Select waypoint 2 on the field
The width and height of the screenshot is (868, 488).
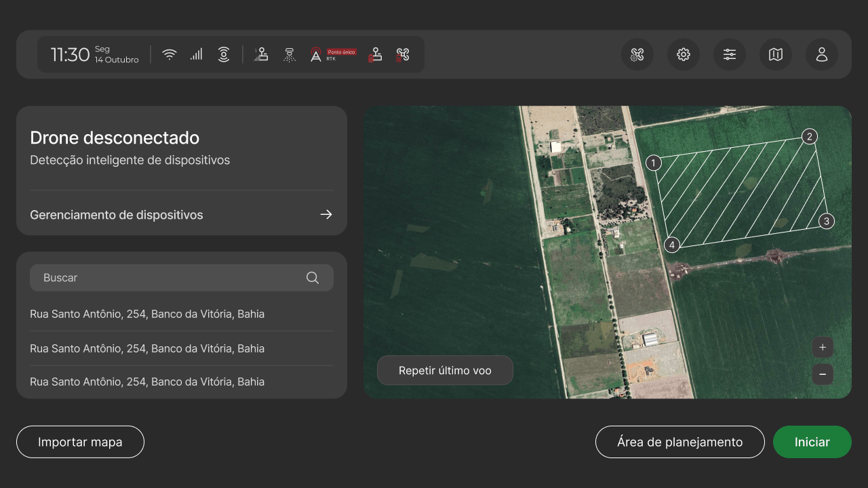[809, 137]
